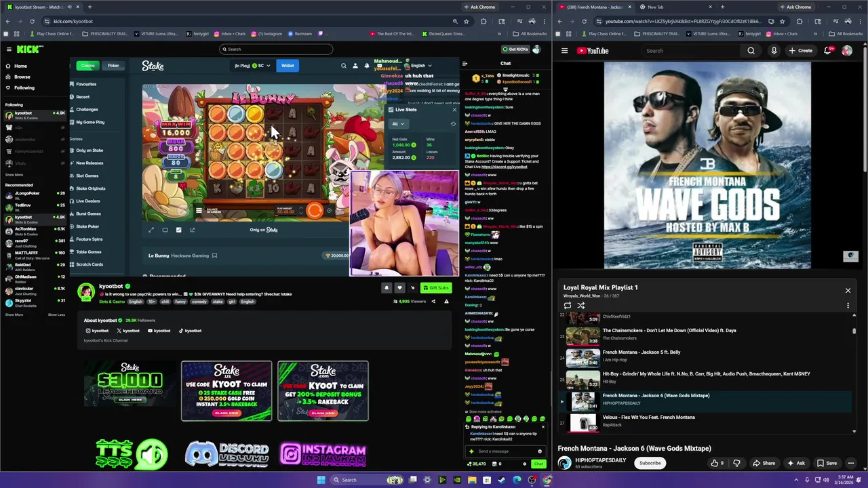
Task: Open Live Stats All filter dropdown
Action: tap(397, 123)
